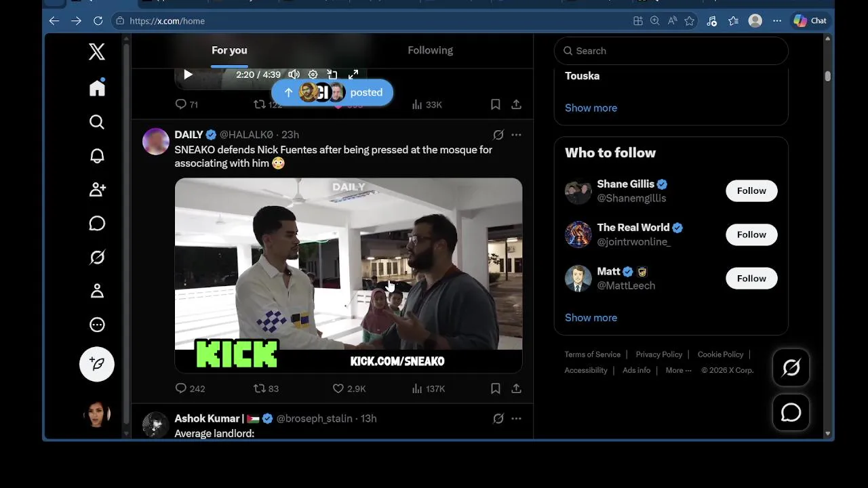The image size is (868, 488).
Task: Share the top video post
Action: pyautogui.click(x=516, y=104)
